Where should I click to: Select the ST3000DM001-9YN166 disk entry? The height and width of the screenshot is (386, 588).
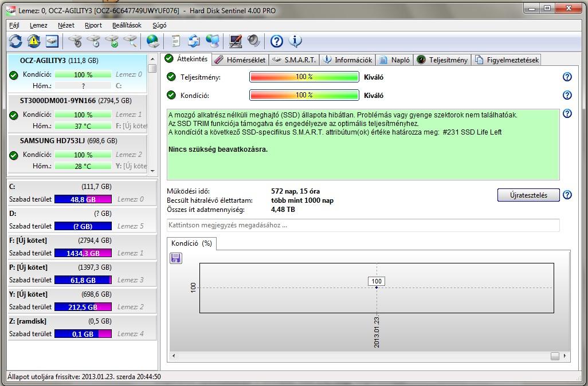[77, 113]
